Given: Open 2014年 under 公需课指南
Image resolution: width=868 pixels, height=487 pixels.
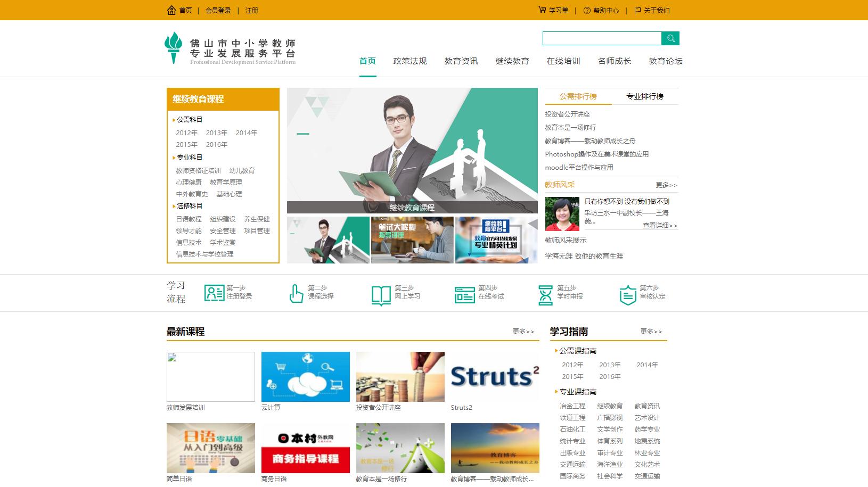Looking at the screenshot, I should (x=647, y=365).
